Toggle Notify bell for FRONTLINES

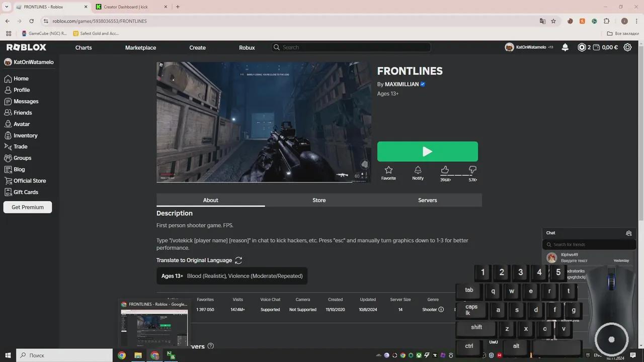[418, 173]
